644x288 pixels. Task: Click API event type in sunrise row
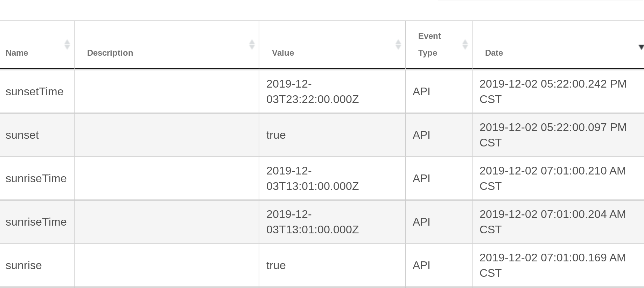[421, 265]
